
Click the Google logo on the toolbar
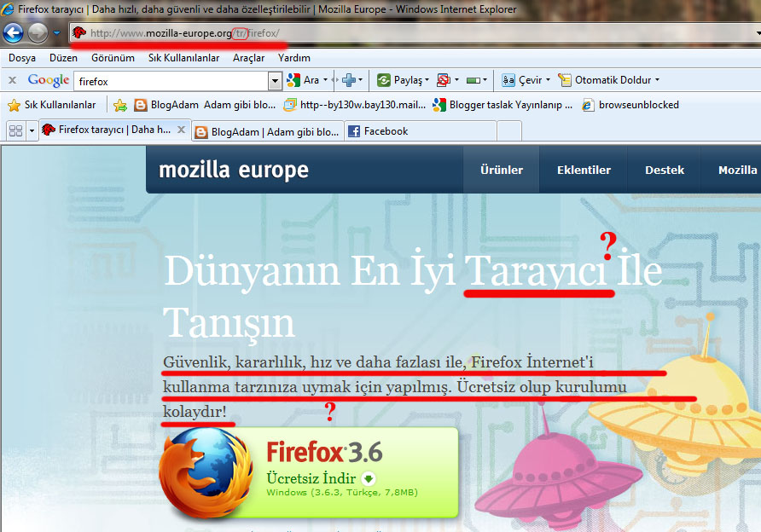48,80
